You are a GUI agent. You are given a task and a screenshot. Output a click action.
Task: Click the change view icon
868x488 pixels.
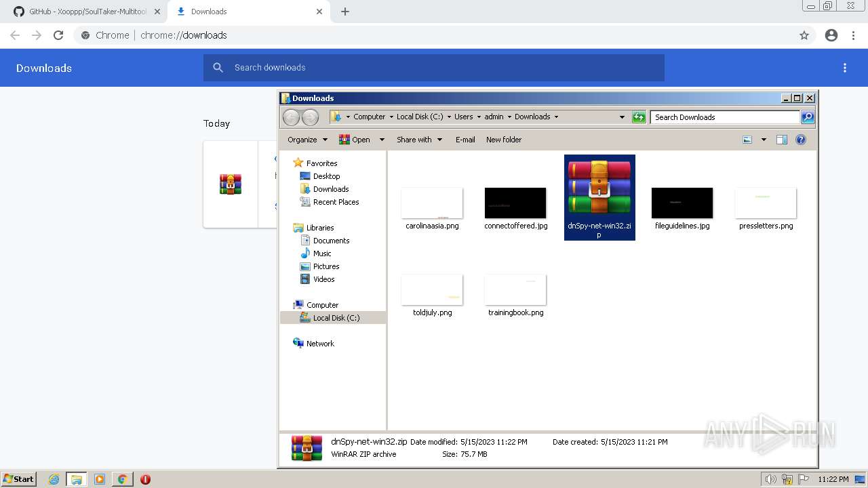point(747,140)
